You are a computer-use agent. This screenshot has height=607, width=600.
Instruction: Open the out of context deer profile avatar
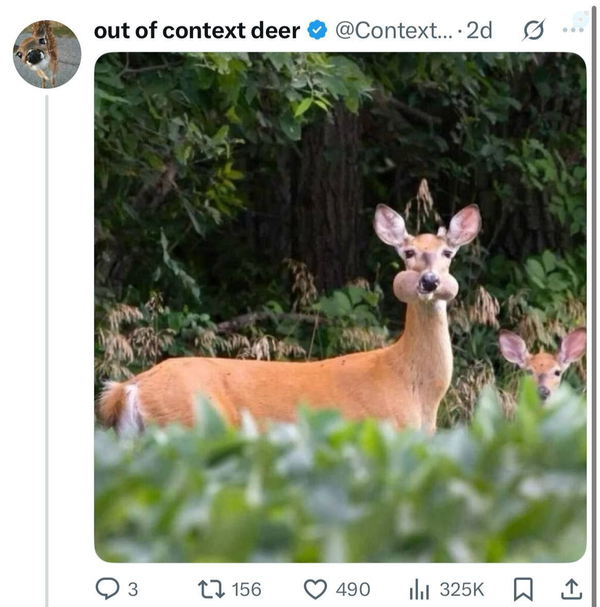[46, 54]
